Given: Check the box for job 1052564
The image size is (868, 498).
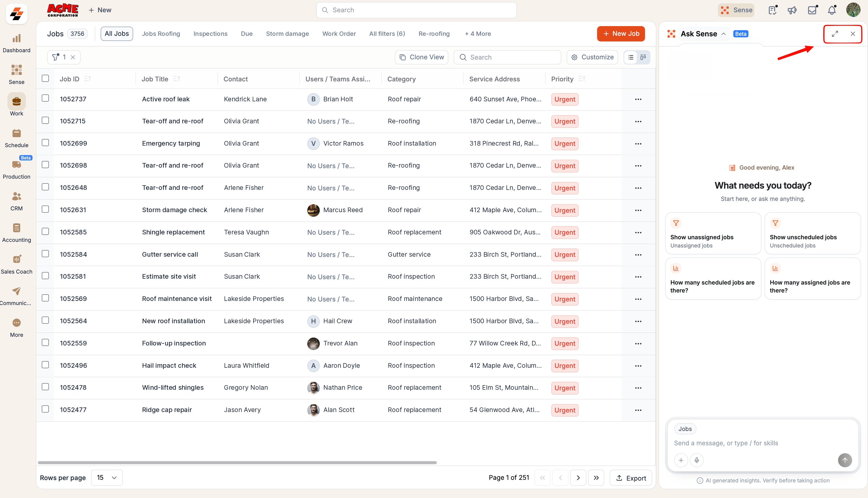Looking at the screenshot, I should click(45, 320).
